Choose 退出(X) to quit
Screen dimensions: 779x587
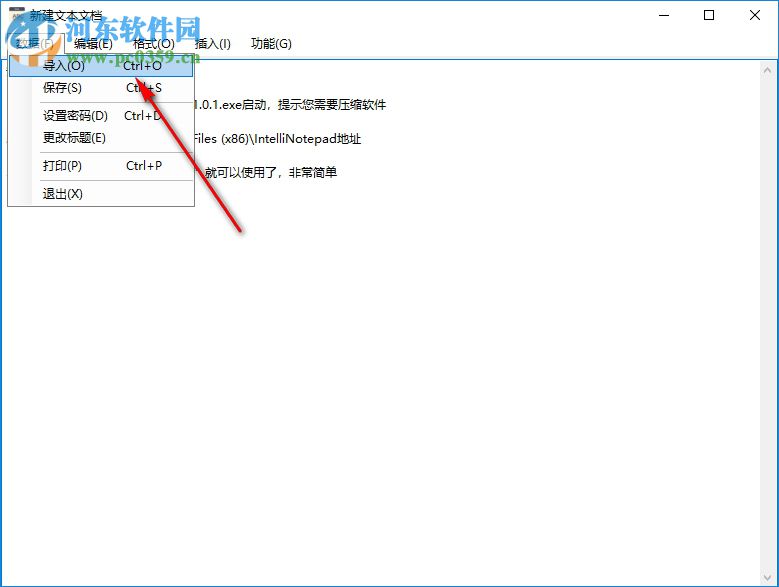point(101,194)
